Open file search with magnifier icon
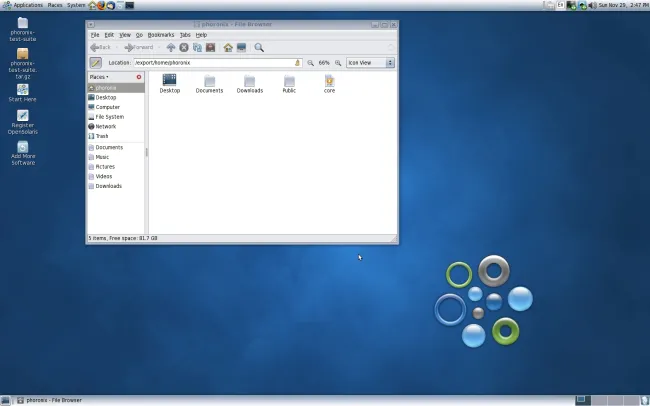This screenshot has height=406, width=650. 259,47
